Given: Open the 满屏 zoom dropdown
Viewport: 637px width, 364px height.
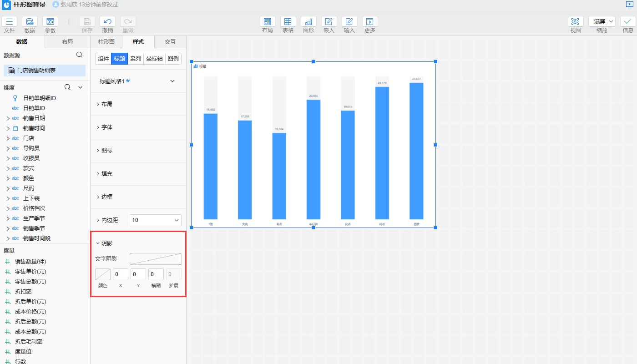Looking at the screenshot, I should pos(602,21).
